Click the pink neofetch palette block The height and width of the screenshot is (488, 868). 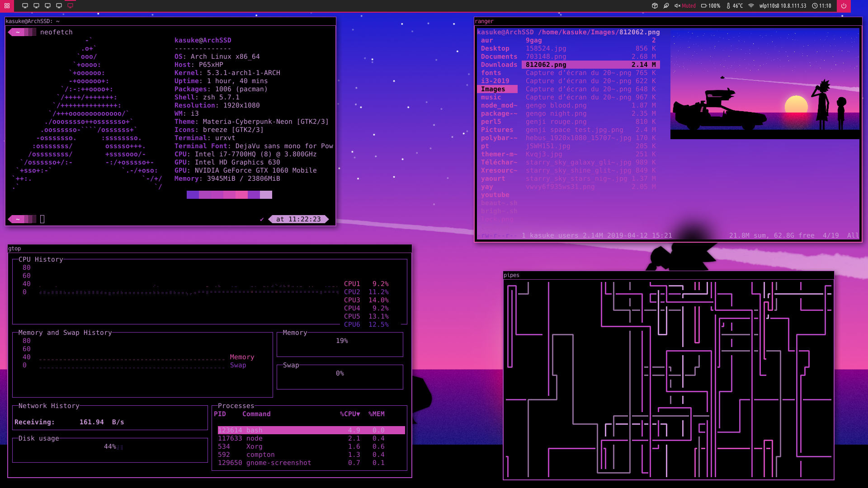[241, 195]
